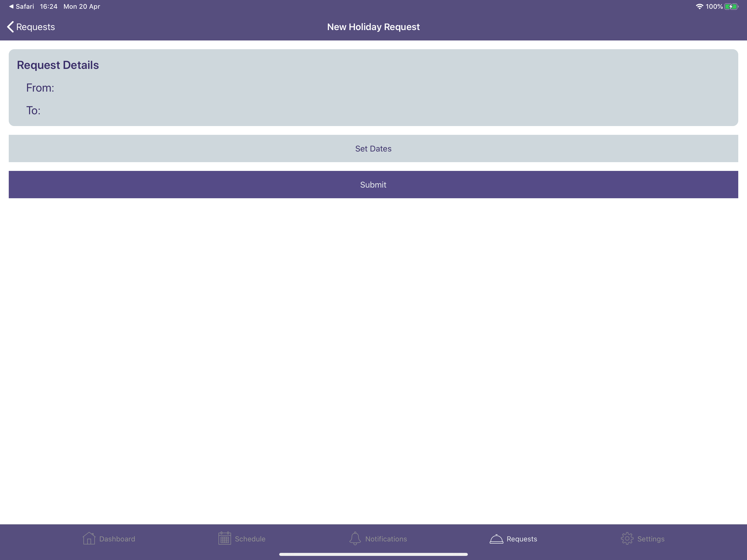The height and width of the screenshot is (560, 747).
Task: Click the Set Dates button
Action: 373,148
